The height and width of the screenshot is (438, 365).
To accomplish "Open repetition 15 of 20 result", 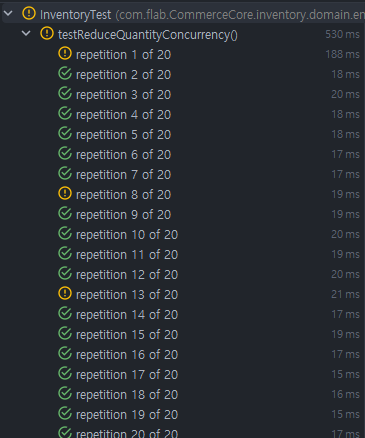I will pos(182,334).
